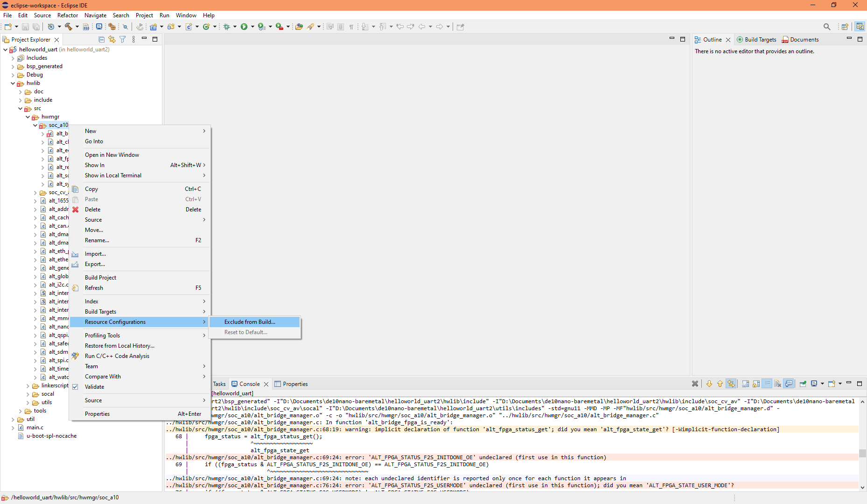Collapse the hwlib project node
This screenshot has width=867, height=504.
(13, 83)
